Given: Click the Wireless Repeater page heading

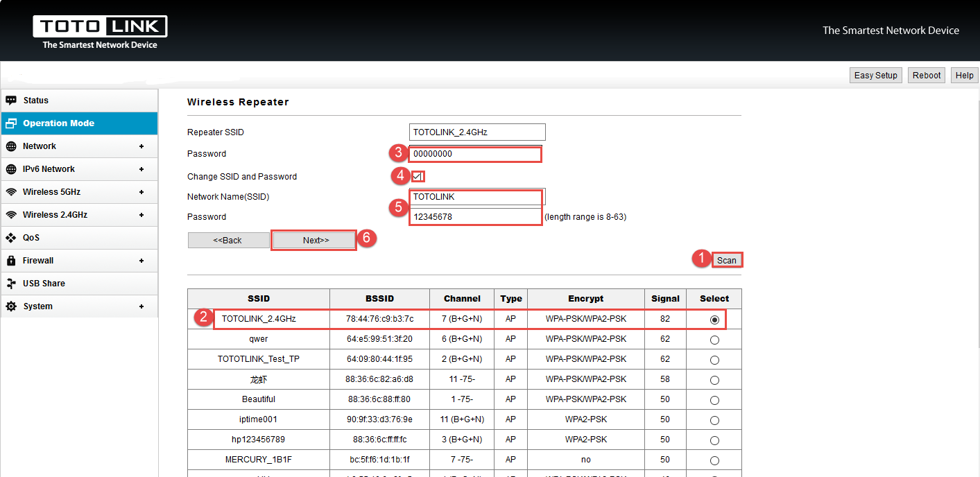Looking at the screenshot, I should [x=238, y=102].
